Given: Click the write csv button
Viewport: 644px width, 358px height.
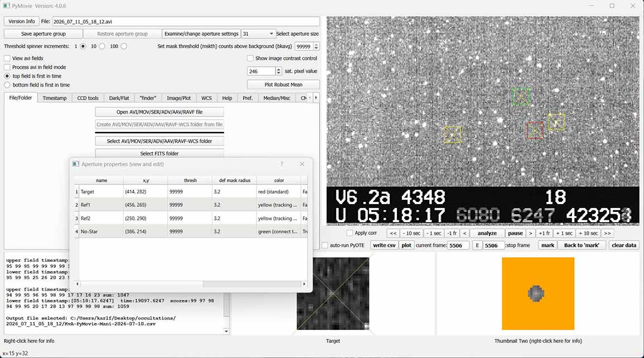Looking at the screenshot, I should [384, 246].
